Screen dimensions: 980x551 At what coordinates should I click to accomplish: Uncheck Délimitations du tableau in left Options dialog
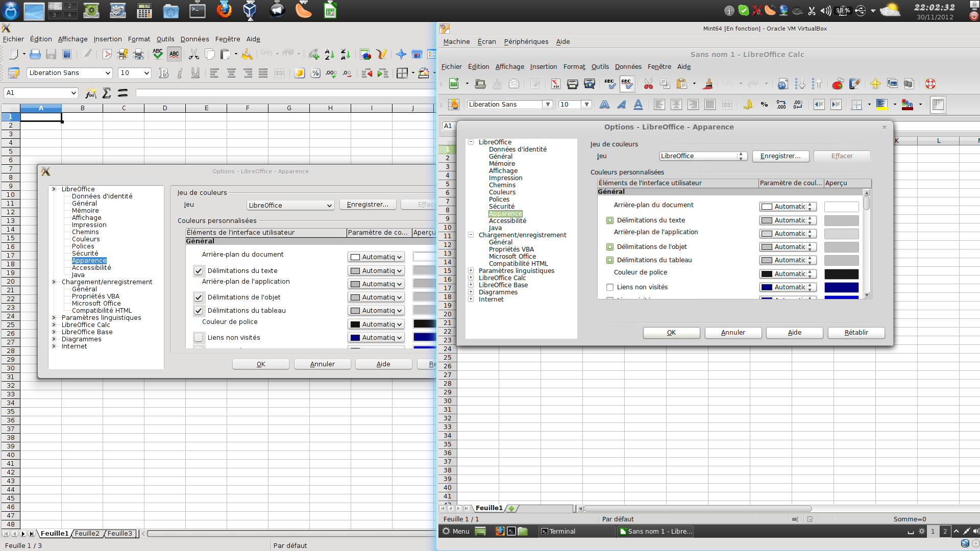pyautogui.click(x=199, y=311)
